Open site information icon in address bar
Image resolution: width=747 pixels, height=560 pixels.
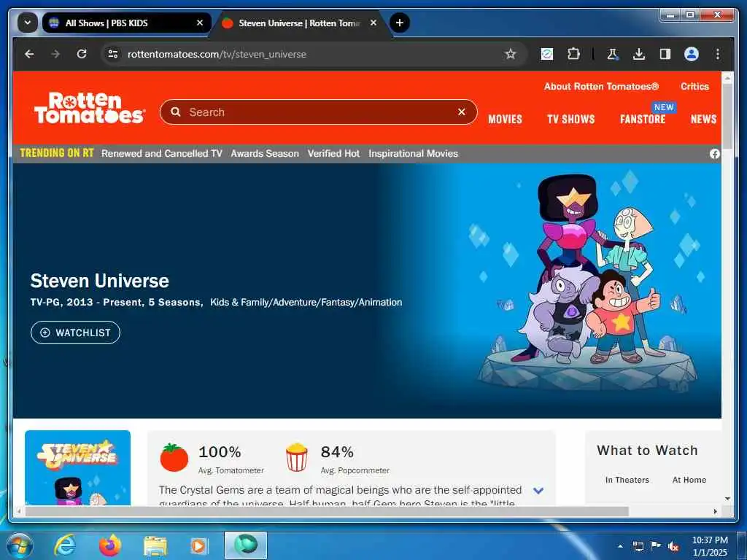point(113,54)
